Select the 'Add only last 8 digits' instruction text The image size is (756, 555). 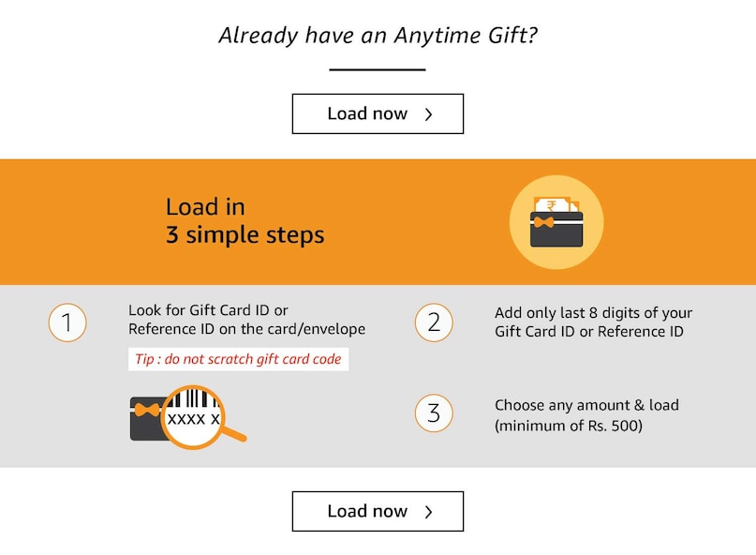point(593,322)
